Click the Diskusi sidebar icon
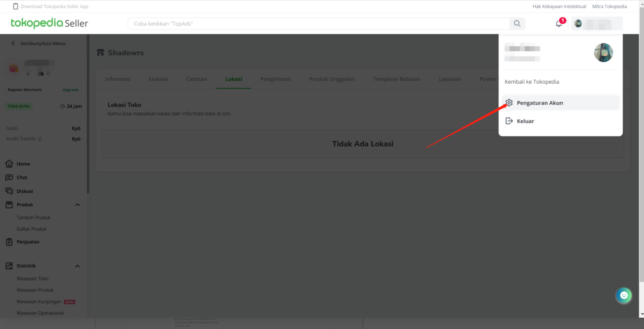Image resolution: width=644 pixels, height=329 pixels. tap(9, 191)
